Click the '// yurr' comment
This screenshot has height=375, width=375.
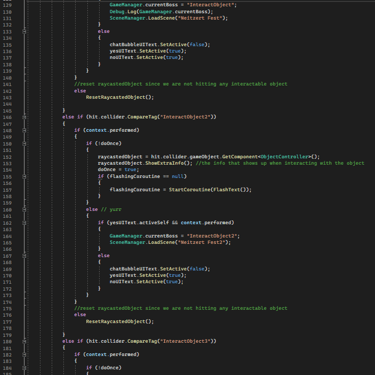point(111,209)
